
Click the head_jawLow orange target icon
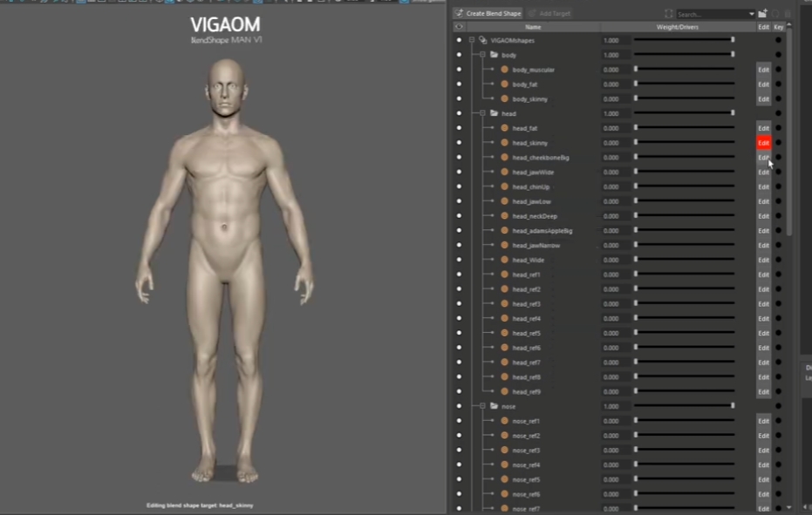pos(504,200)
